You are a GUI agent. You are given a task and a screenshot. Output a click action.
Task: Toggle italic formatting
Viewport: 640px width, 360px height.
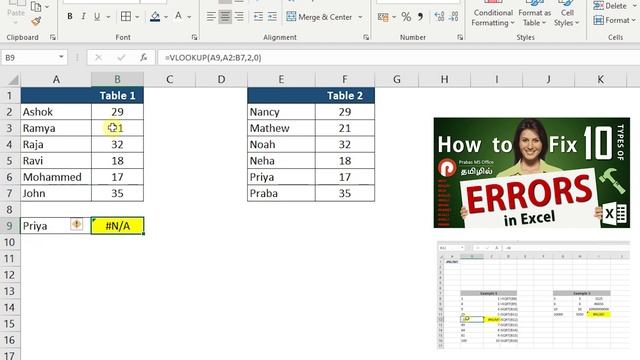(83, 17)
